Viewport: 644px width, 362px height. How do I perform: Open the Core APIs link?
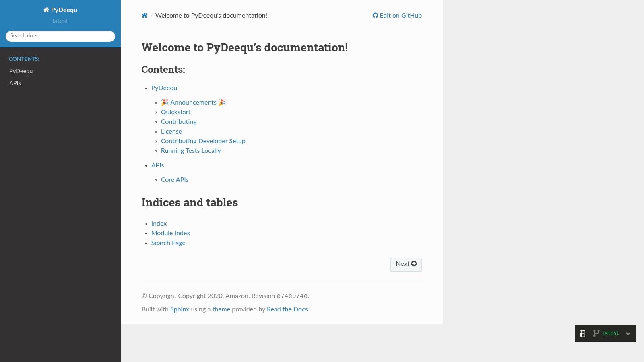pyautogui.click(x=175, y=180)
